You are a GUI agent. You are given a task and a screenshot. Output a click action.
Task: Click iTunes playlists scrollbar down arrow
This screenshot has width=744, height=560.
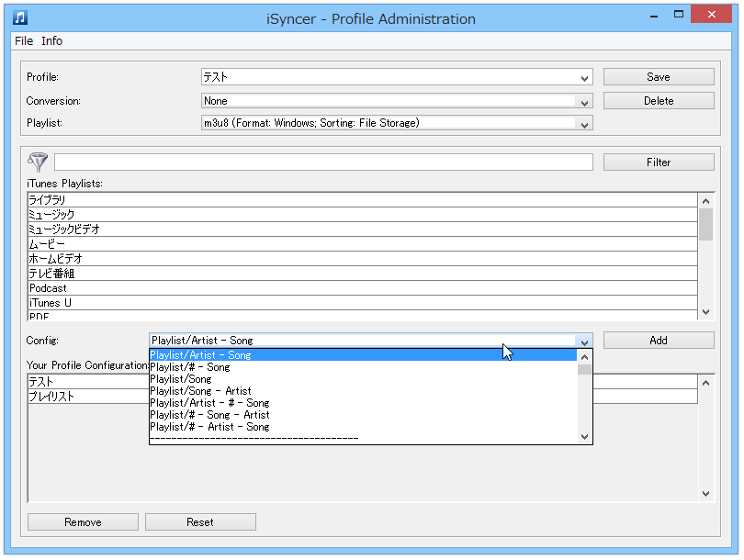coord(706,312)
